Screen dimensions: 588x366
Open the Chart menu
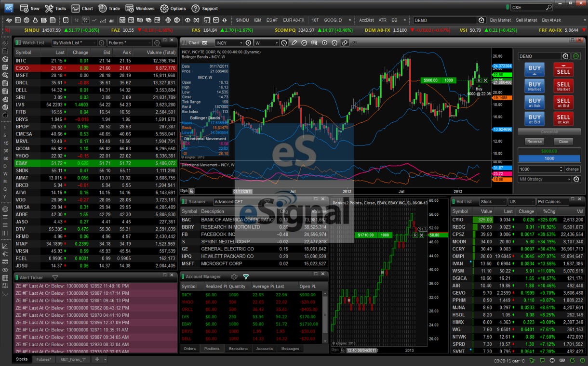(82, 9)
